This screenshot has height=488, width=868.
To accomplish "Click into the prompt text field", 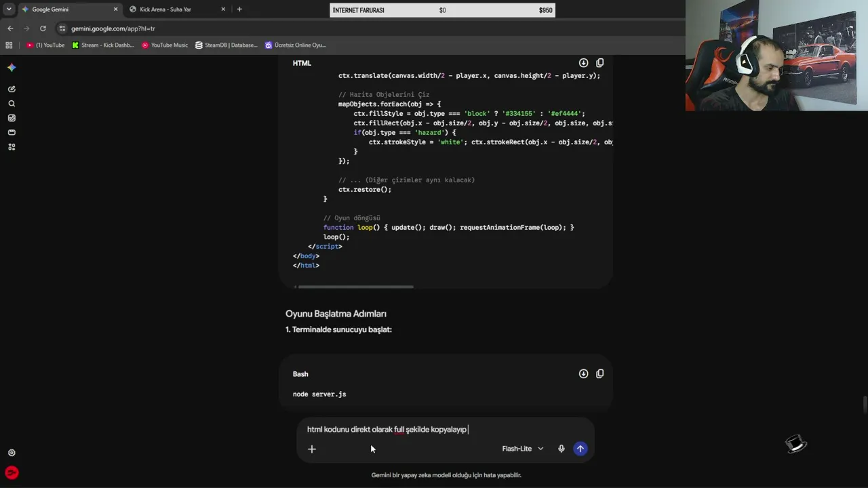I will coord(445,429).
